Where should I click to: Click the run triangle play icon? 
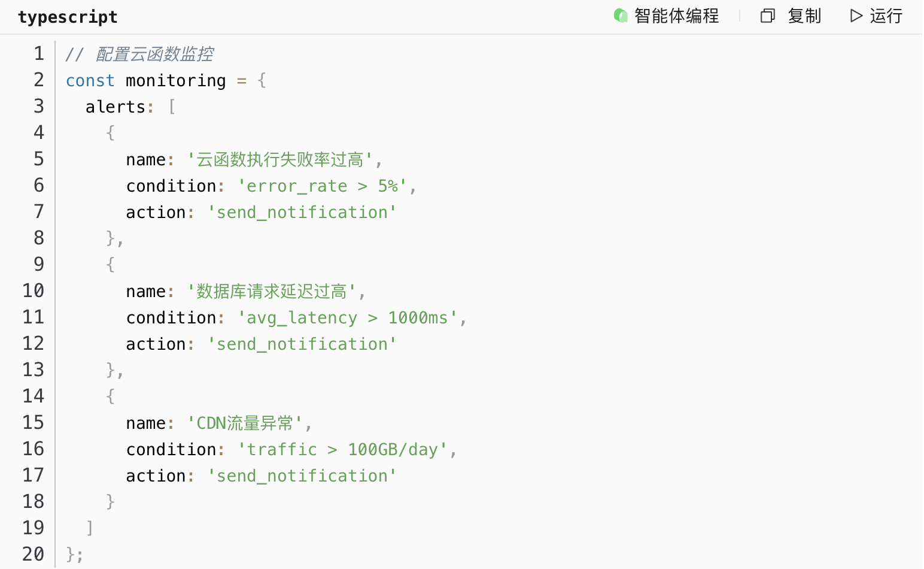point(856,16)
